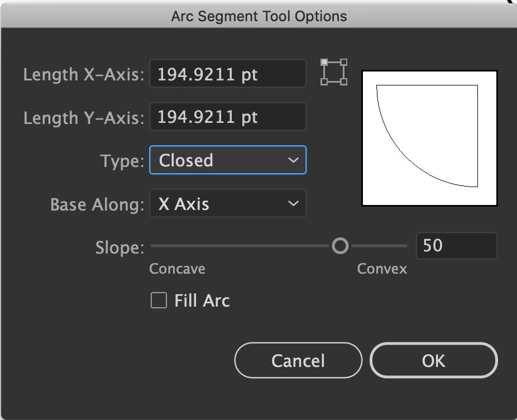Focus the Length X-Axis input field

pyautogui.click(x=228, y=74)
